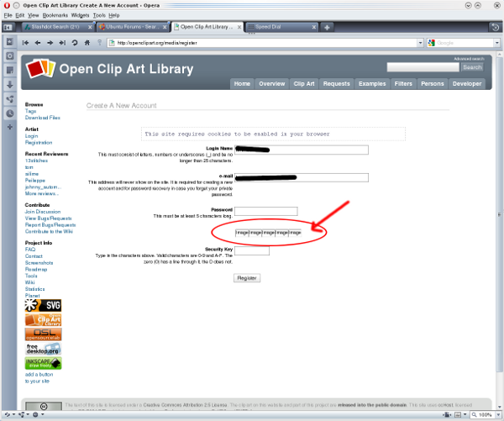Select the Clip Art navigation tab
Screen dimensions: 504x421
(304, 84)
